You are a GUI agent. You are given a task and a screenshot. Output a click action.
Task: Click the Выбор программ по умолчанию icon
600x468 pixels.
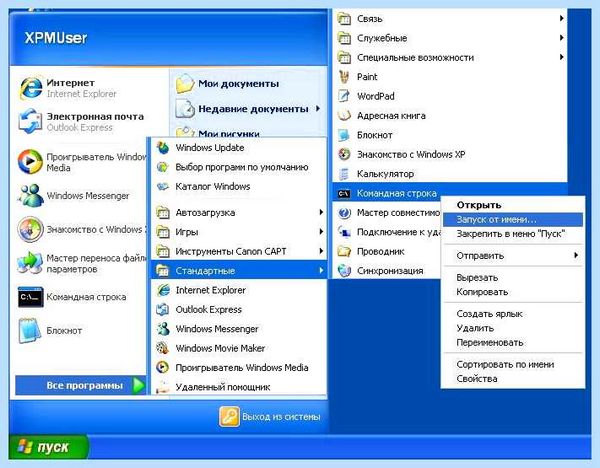163,167
